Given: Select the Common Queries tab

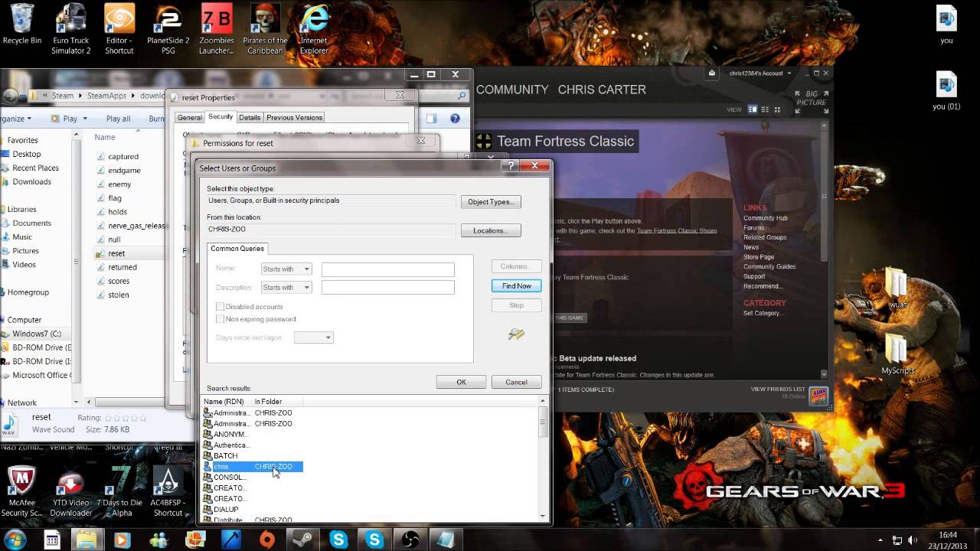Looking at the screenshot, I should [237, 249].
